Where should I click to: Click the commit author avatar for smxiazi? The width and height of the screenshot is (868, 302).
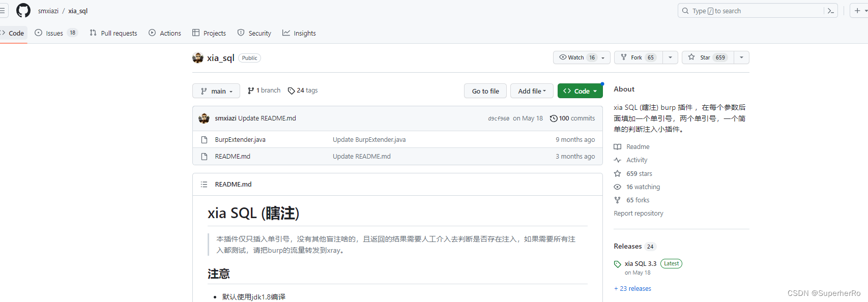pyautogui.click(x=204, y=118)
